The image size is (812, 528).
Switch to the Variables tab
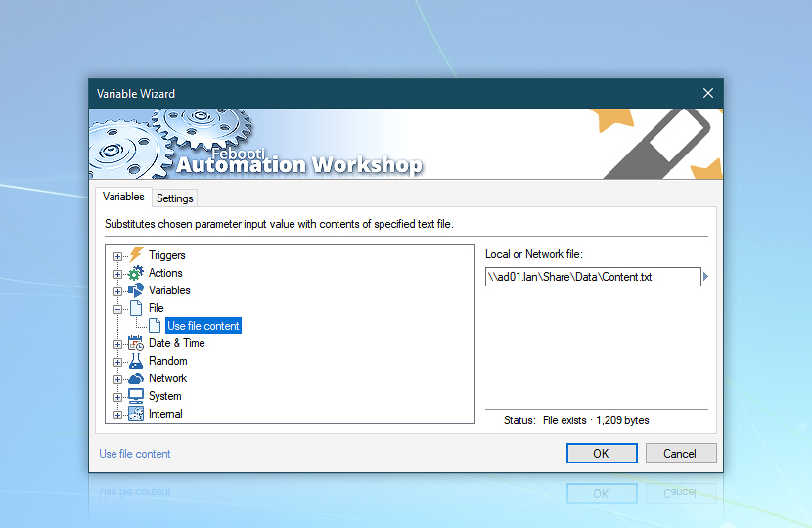(x=123, y=197)
